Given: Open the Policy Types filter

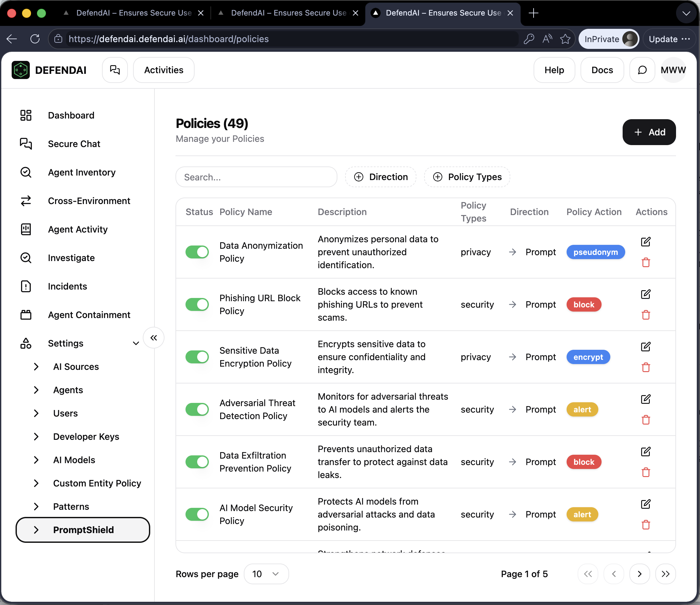Looking at the screenshot, I should pyautogui.click(x=467, y=177).
